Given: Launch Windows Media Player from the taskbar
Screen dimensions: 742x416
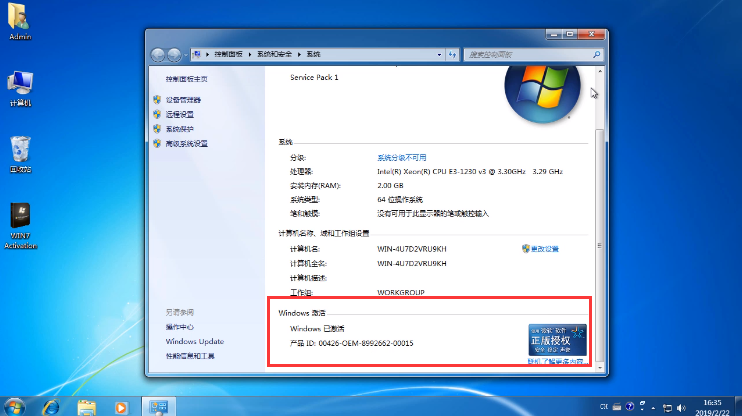Looking at the screenshot, I should pos(121,407).
